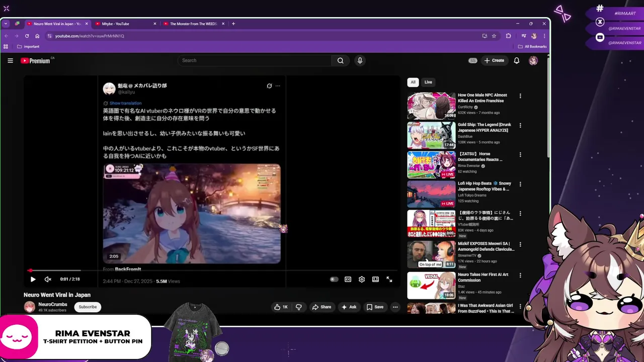Open NeuroCrumbs channel name link
Image resolution: width=644 pixels, height=362 pixels.
53,304
